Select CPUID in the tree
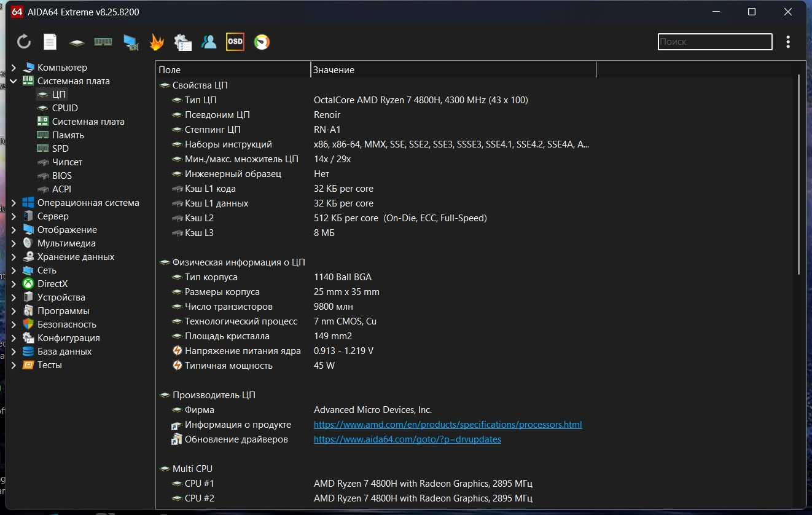This screenshot has width=812, height=515. click(64, 108)
